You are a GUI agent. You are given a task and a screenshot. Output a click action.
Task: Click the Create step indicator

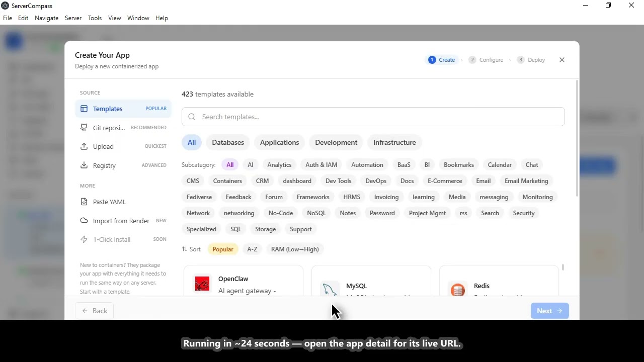pyautogui.click(x=442, y=60)
